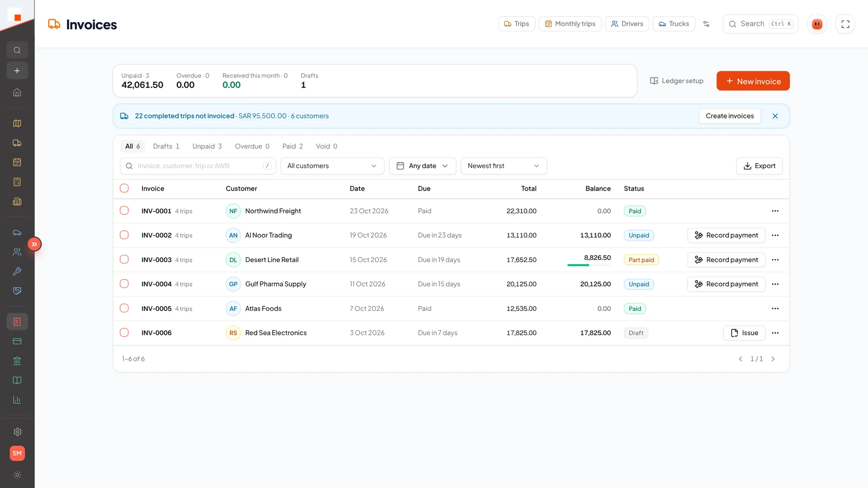The width and height of the screenshot is (868, 488).
Task: Switch to the Void tab
Action: (326, 146)
